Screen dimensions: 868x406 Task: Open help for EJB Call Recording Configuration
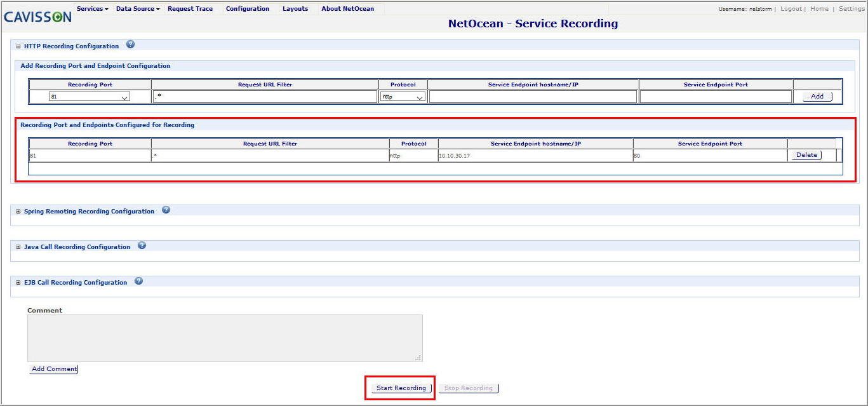click(x=138, y=281)
